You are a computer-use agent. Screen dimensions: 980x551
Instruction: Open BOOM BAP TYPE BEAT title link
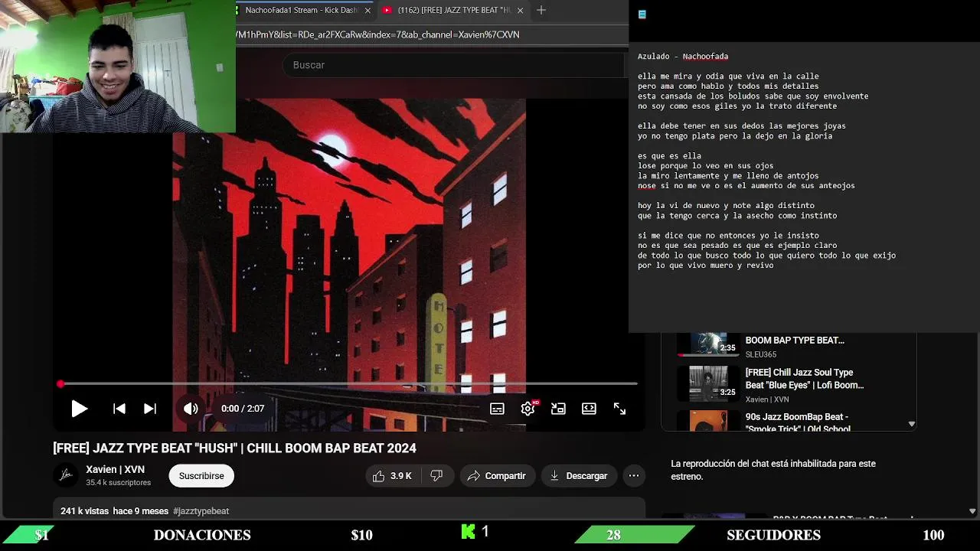pos(795,341)
